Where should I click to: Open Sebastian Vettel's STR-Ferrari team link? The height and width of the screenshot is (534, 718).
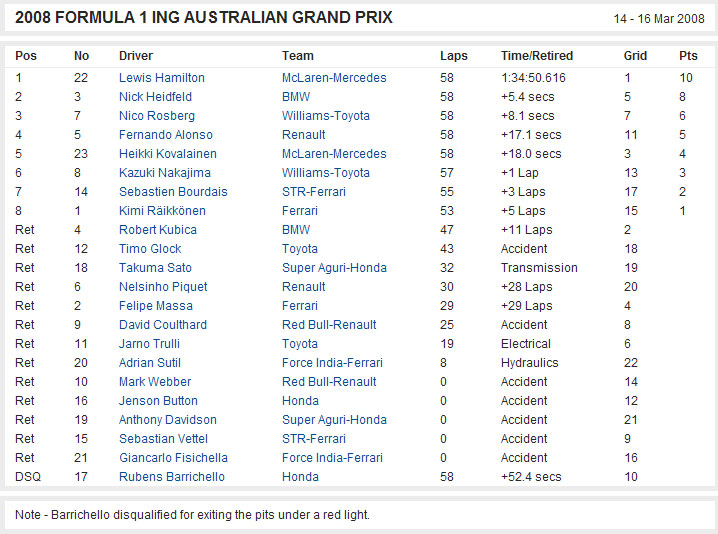tap(314, 439)
